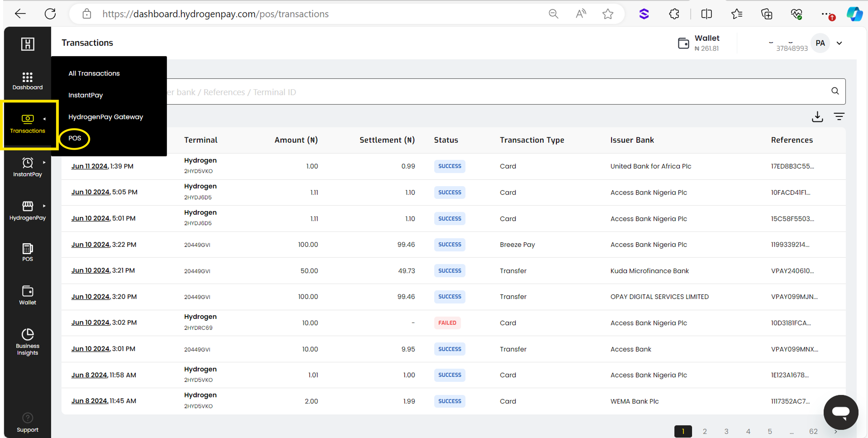
Task: Select All Transactions from the menu
Action: click(94, 73)
